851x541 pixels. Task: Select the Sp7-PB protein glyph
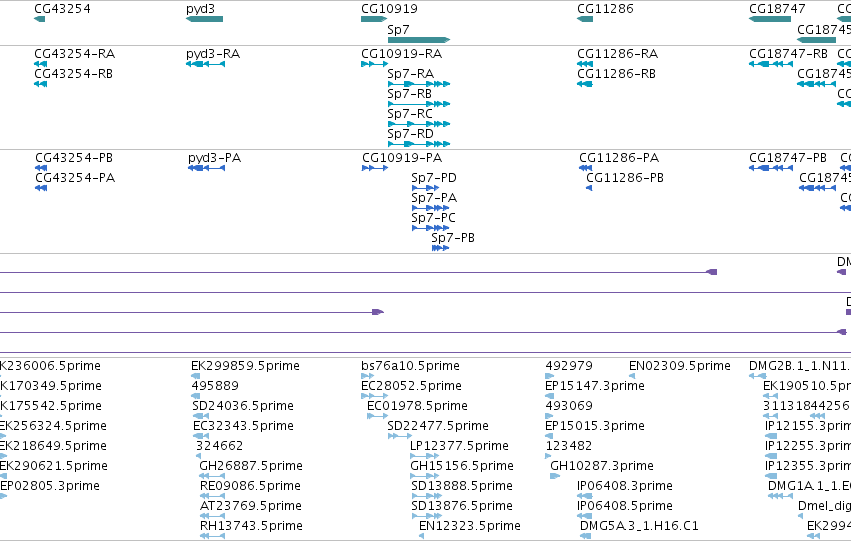[440, 249]
